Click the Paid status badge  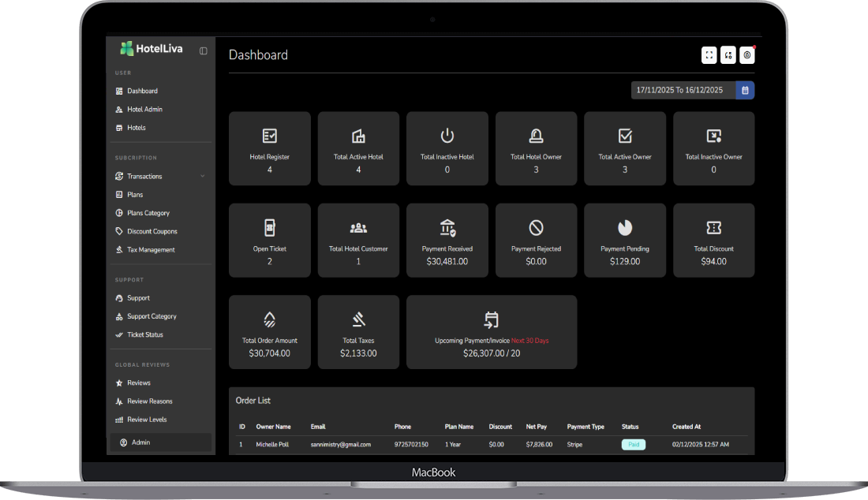633,445
